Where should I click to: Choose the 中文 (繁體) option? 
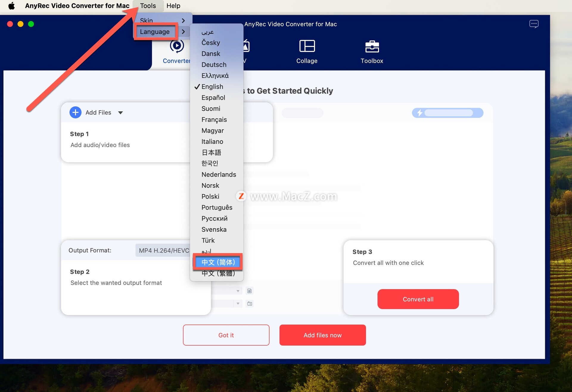(x=217, y=273)
